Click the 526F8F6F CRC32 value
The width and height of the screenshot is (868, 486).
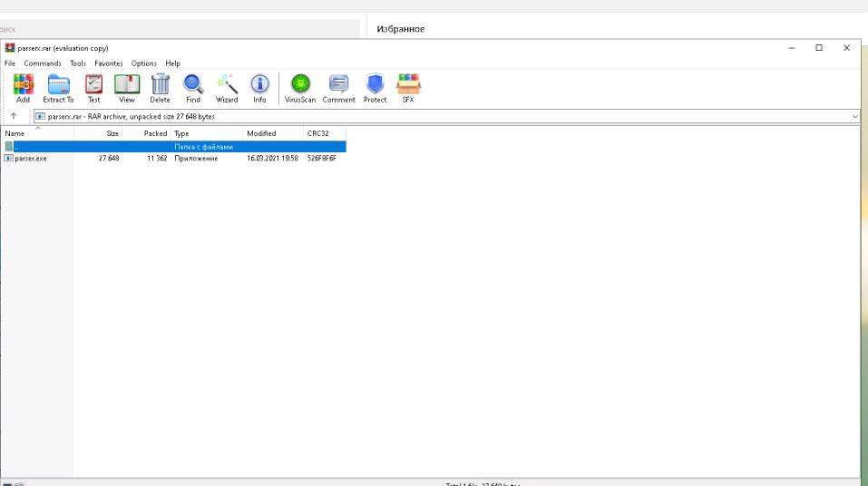(322, 159)
